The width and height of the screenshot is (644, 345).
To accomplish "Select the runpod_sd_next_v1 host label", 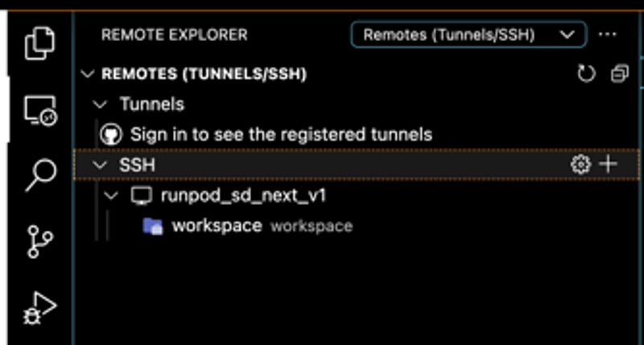I will [243, 195].
